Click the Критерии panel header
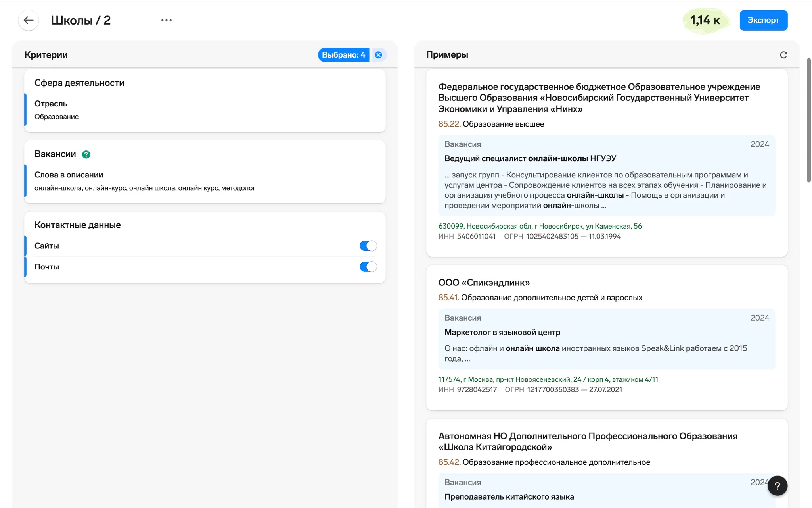Screen dimensions: 812x508 point(46,55)
